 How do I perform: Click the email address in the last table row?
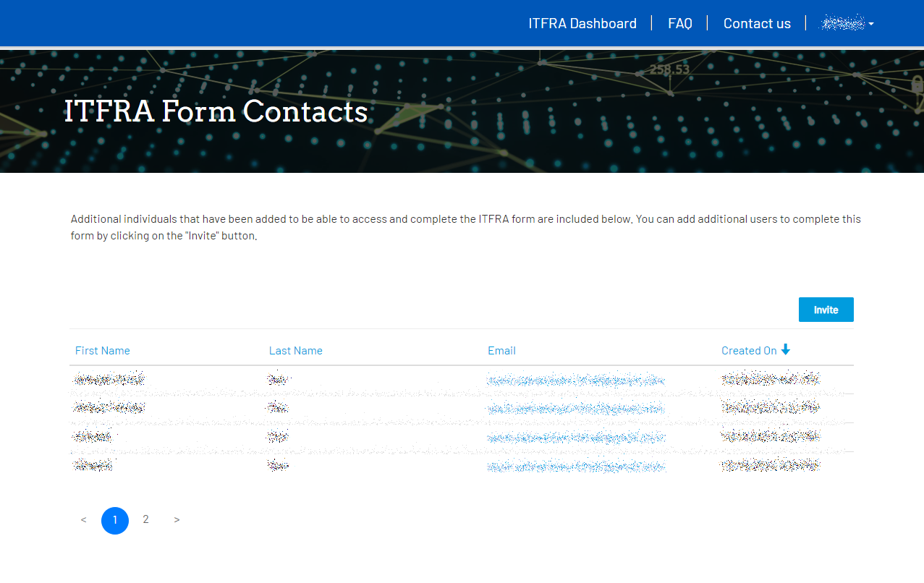click(575, 465)
